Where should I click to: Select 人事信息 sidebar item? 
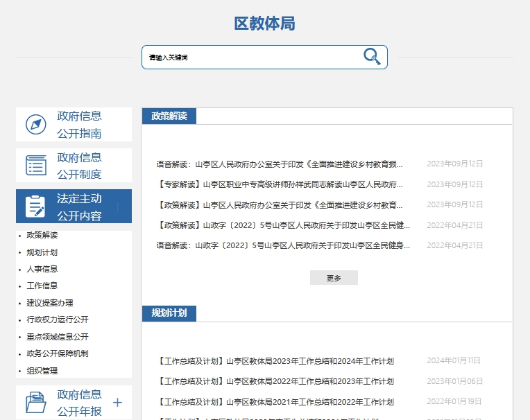[42, 269]
